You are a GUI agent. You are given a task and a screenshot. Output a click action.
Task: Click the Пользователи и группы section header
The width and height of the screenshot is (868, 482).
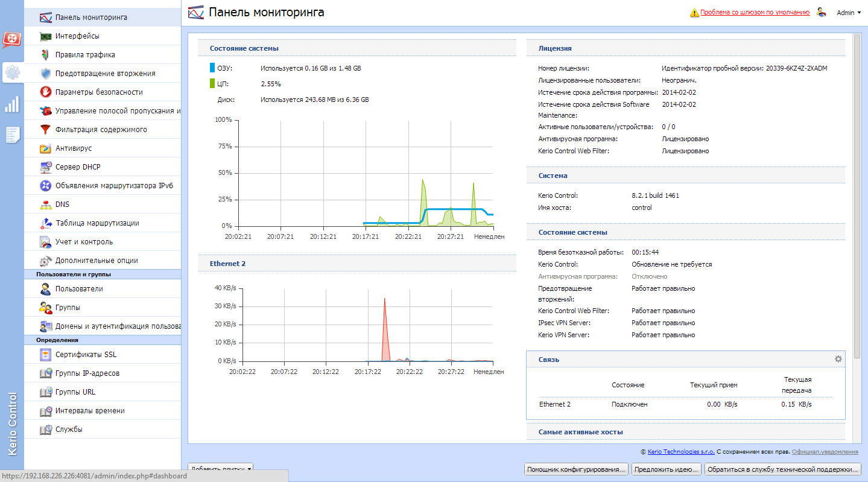tap(103, 274)
